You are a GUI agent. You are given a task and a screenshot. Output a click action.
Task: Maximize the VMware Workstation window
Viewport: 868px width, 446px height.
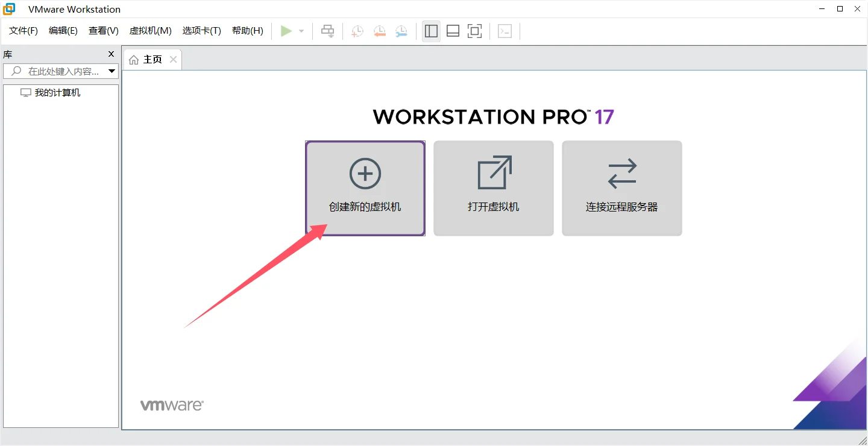coord(840,9)
